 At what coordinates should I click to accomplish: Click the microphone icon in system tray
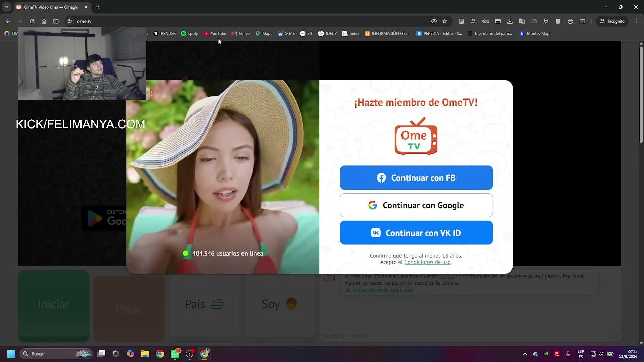(568, 354)
